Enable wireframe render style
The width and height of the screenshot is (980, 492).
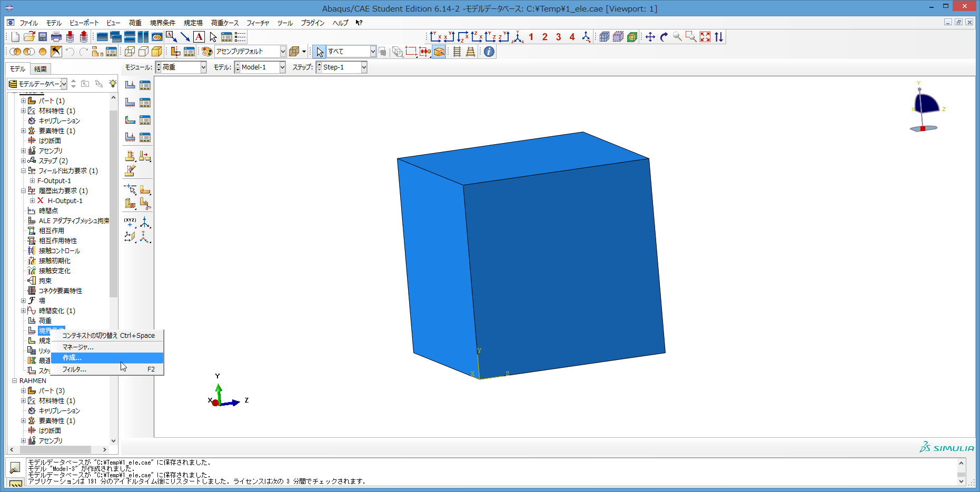point(130,52)
